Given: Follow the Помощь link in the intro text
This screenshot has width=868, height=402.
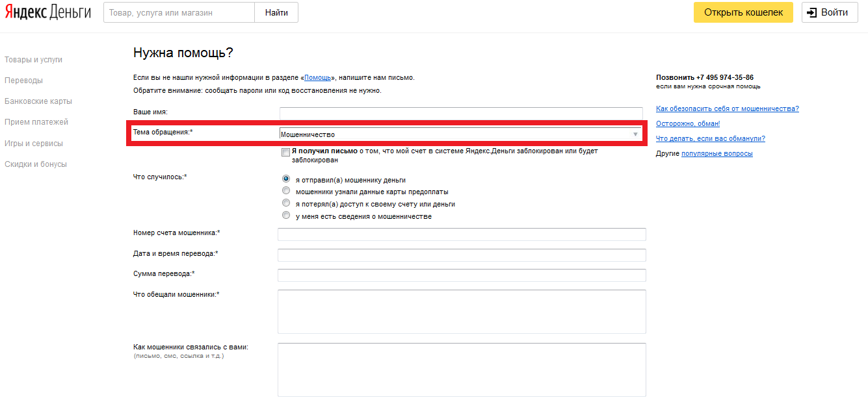Looking at the screenshot, I should pos(318,77).
